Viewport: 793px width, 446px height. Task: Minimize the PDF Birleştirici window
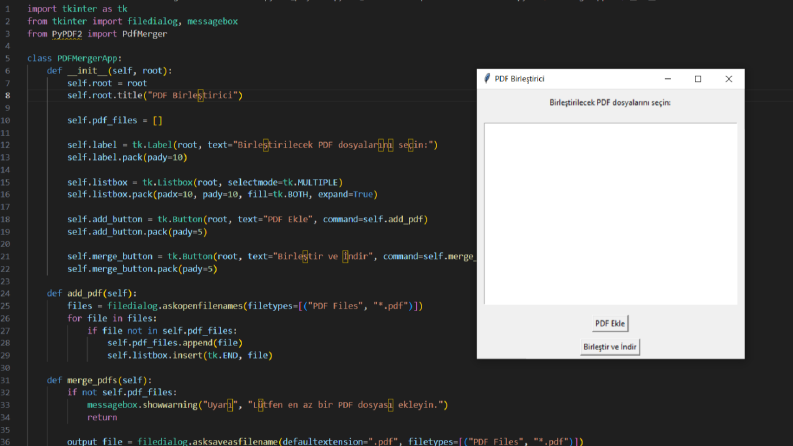[x=668, y=79]
